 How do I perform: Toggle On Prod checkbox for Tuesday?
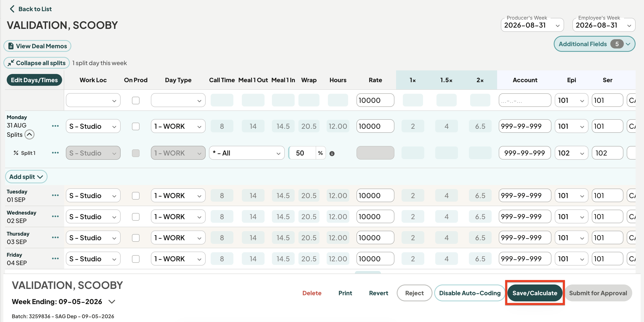click(x=136, y=196)
